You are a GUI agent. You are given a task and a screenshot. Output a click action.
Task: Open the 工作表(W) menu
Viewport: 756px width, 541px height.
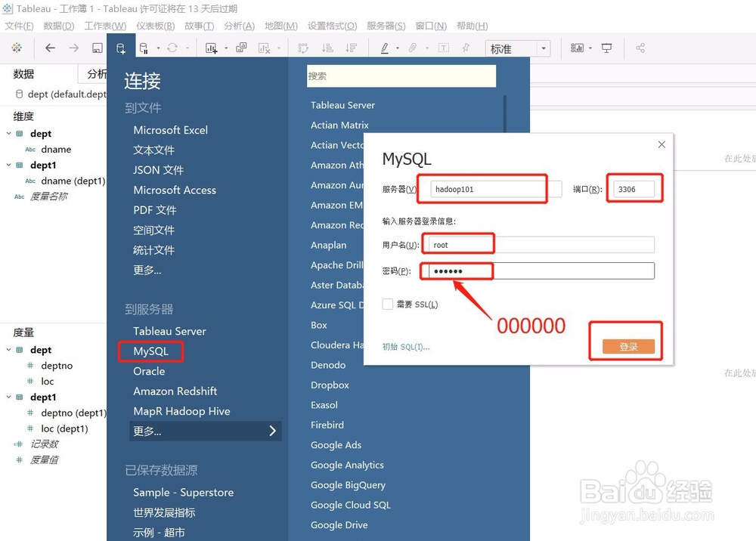coord(105,26)
